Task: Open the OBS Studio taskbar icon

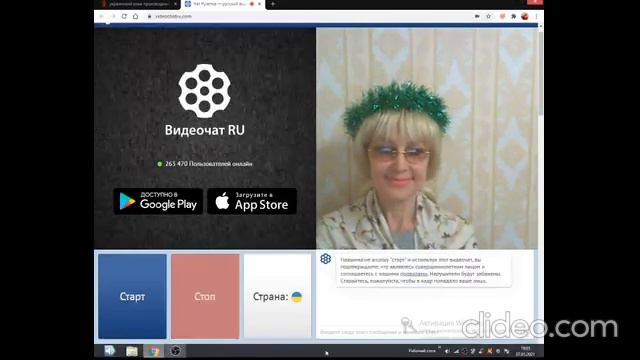Action: pyautogui.click(x=176, y=351)
